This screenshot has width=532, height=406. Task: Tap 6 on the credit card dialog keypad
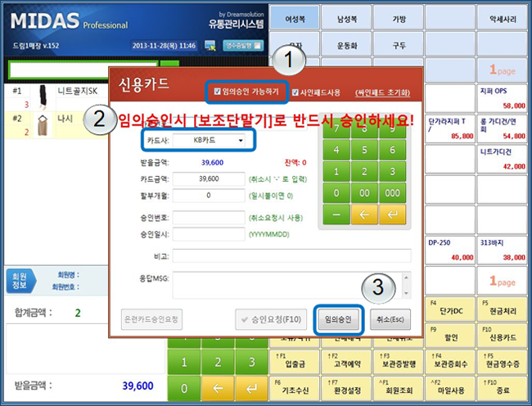pos(392,150)
